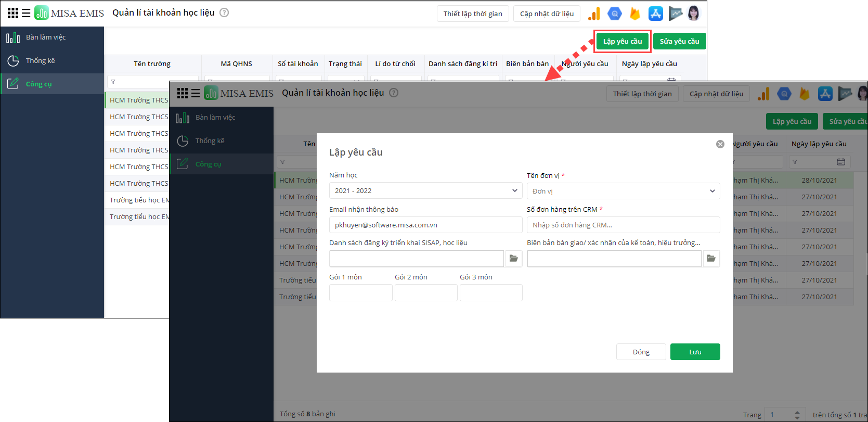This screenshot has height=422, width=868.
Task: Open Bàn làm việc in the back window sidebar
Action: (52, 37)
